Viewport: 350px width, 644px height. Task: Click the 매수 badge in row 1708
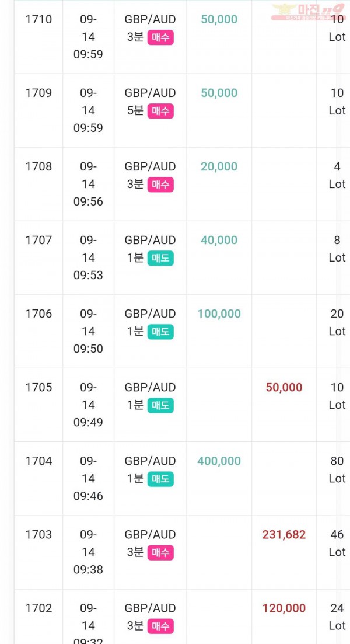(x=160, y=185)
